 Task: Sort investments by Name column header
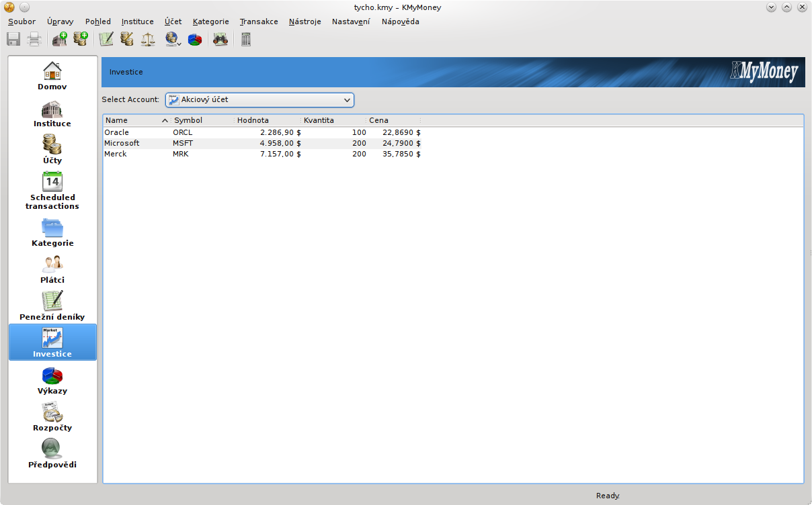click(137, 120)
